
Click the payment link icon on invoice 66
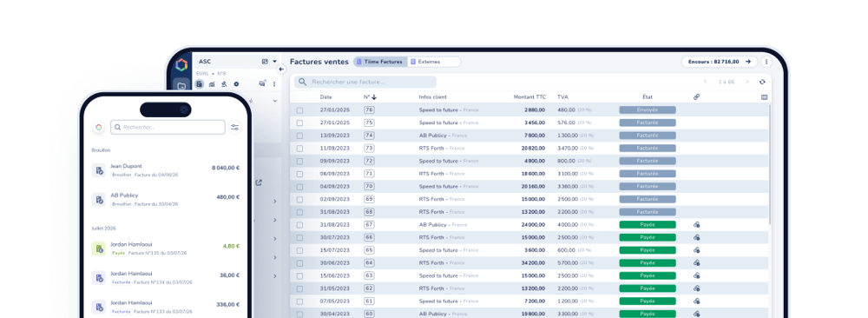click(x=697, y=237)
